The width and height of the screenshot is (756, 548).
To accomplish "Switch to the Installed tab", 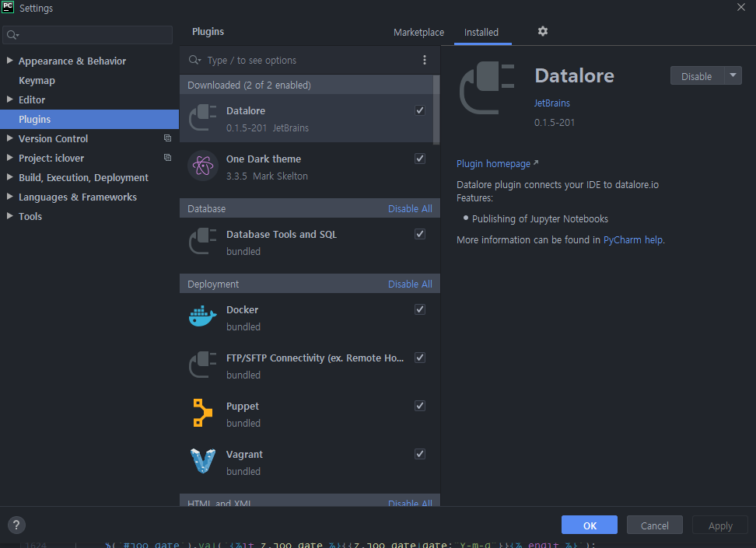I will (481, 33).
